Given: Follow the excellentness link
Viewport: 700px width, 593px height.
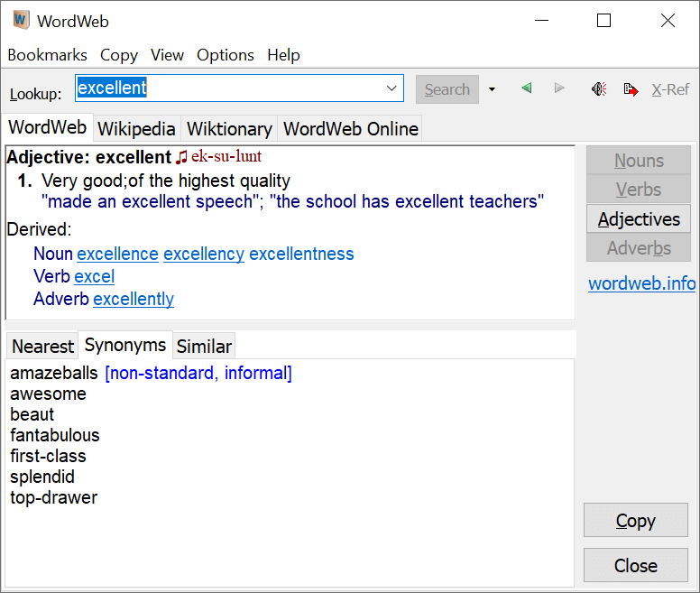Looking at the screenshot, I should [x=302, y=254].
